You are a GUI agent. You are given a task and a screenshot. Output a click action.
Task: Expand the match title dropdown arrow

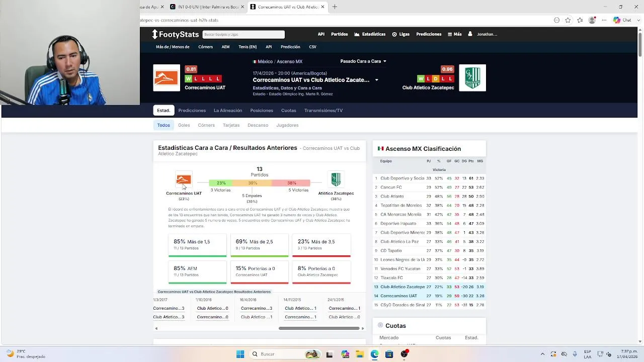pyautogui.click(x=376, y=80)
